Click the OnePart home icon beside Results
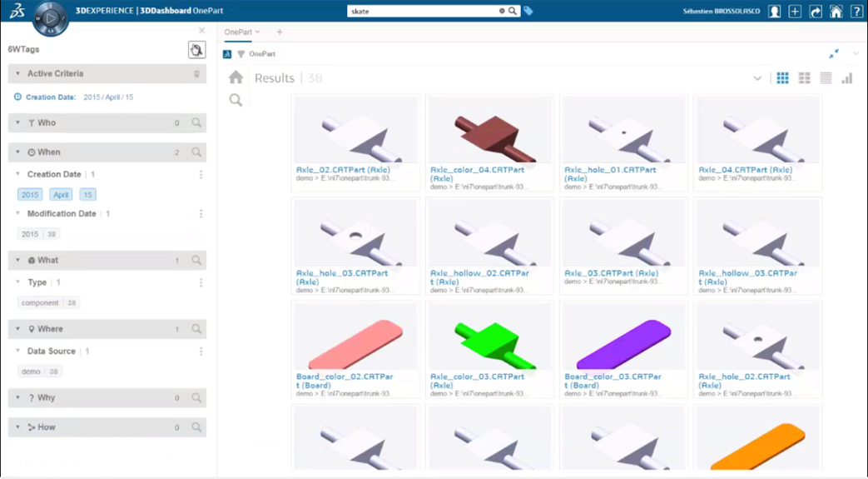Screen dimensions: 868x479 pos(236,77)
